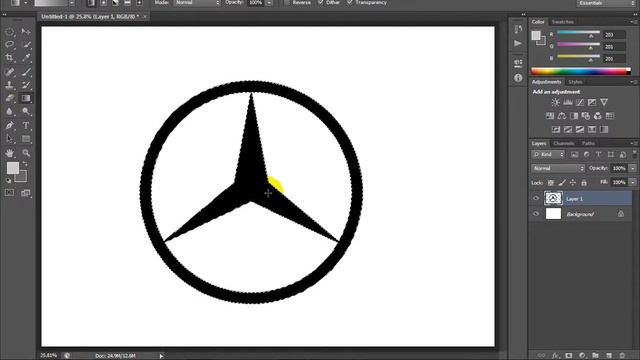The width and height of the screenshot is (640, 360).
Task: Select the Eraser tool
Action: point(9,98)
